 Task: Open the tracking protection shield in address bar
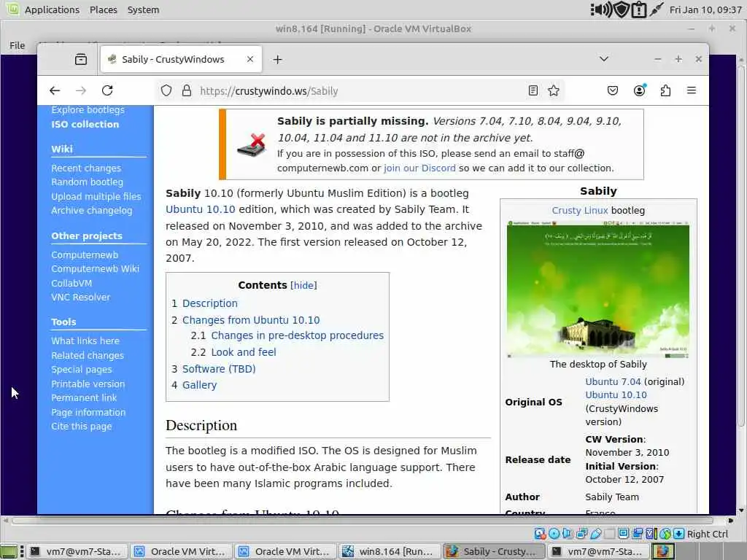coord(166,90)
